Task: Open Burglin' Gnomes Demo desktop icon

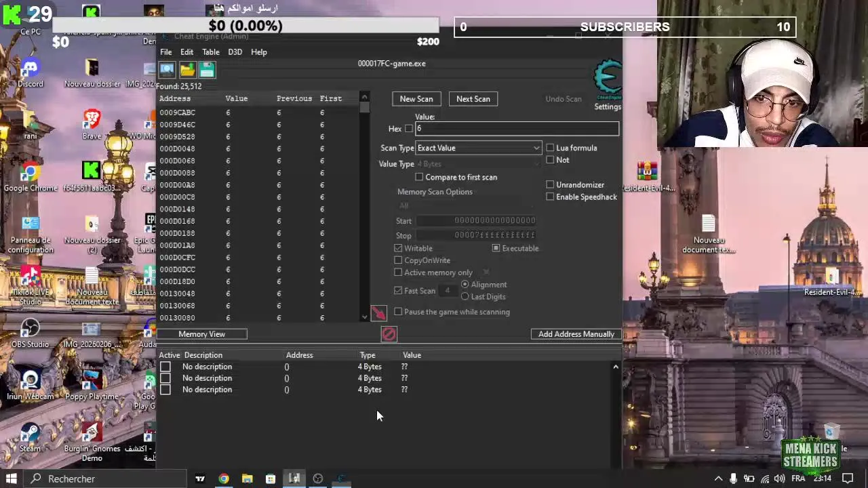Action: 92,443
